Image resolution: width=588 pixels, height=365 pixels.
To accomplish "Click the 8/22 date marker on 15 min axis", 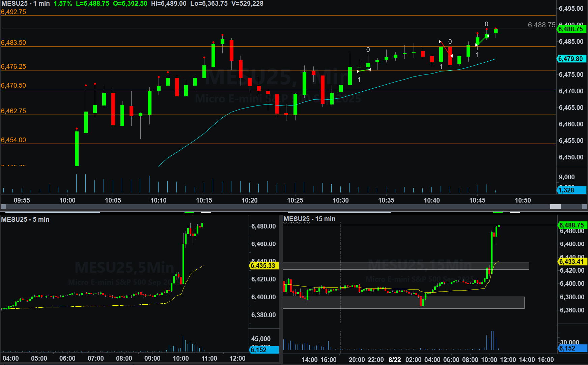I will coord(395,360).
